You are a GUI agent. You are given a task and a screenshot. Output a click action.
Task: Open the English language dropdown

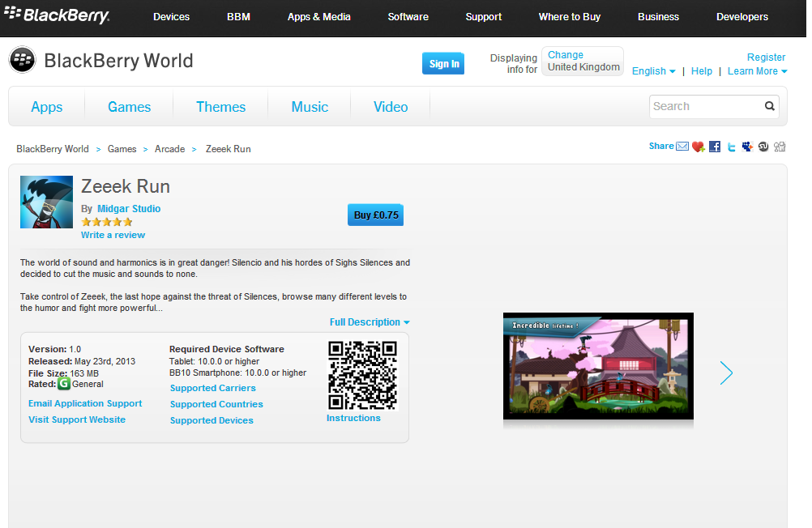click(x=653, y=71)
